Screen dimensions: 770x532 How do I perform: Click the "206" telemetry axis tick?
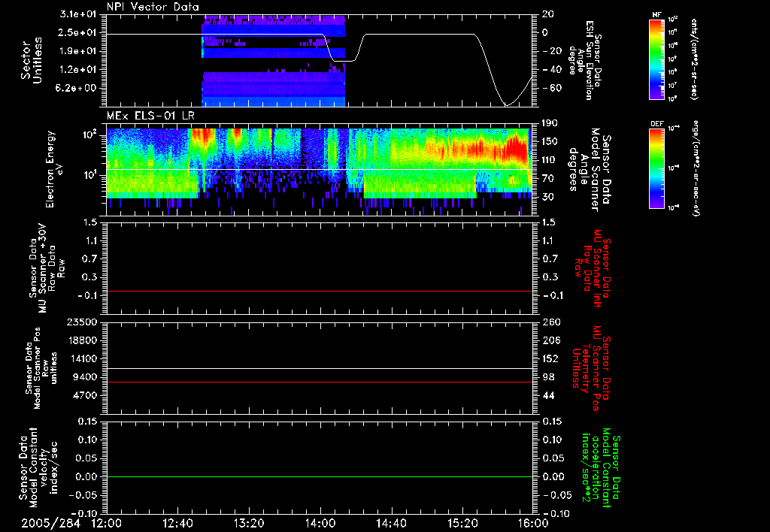tap(551, 340)
